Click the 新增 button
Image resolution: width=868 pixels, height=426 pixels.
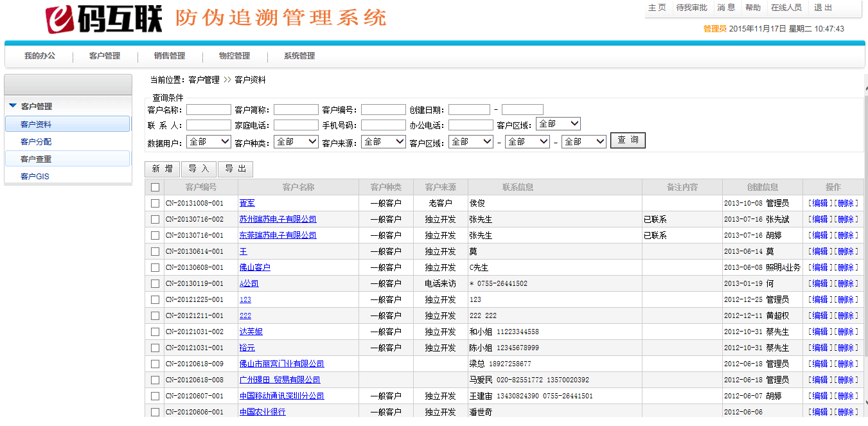(x=163, y=169)
